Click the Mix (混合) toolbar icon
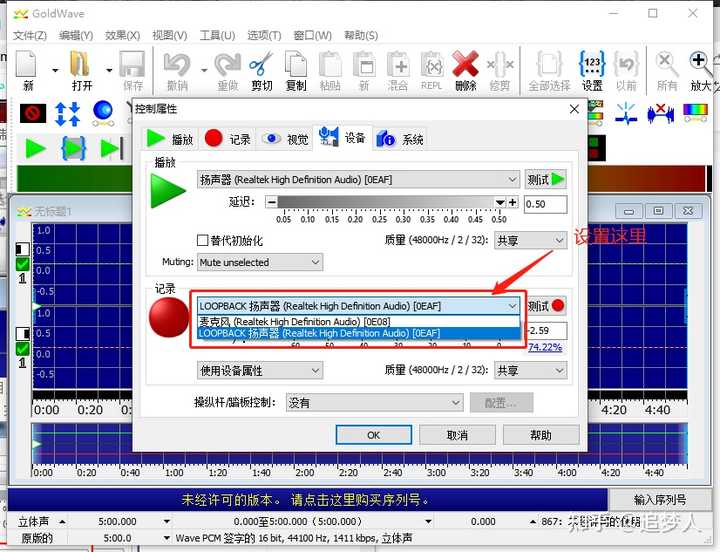Screen dimensions: 720x552 [x=398, y=64]
